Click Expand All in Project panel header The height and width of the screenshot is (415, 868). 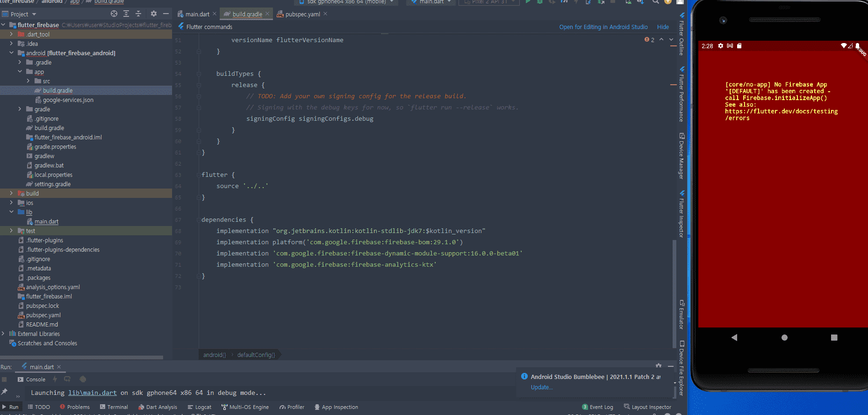point(126,14)
